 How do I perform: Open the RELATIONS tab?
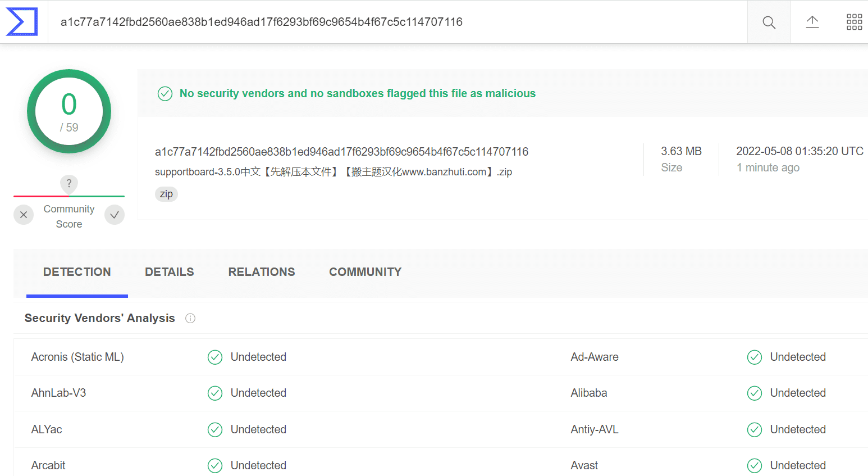pyautogui.click(x=262, y=272)
